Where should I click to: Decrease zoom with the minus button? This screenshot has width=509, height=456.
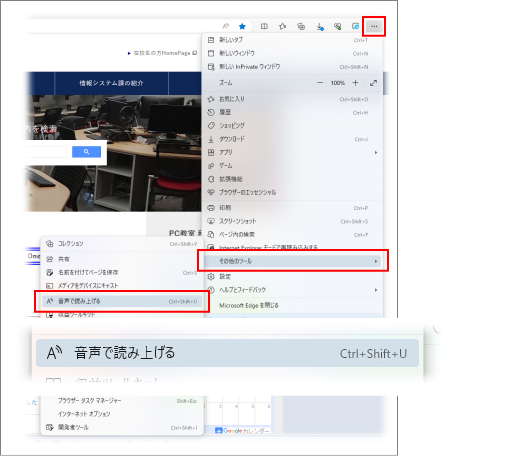(x=320, y=83)
